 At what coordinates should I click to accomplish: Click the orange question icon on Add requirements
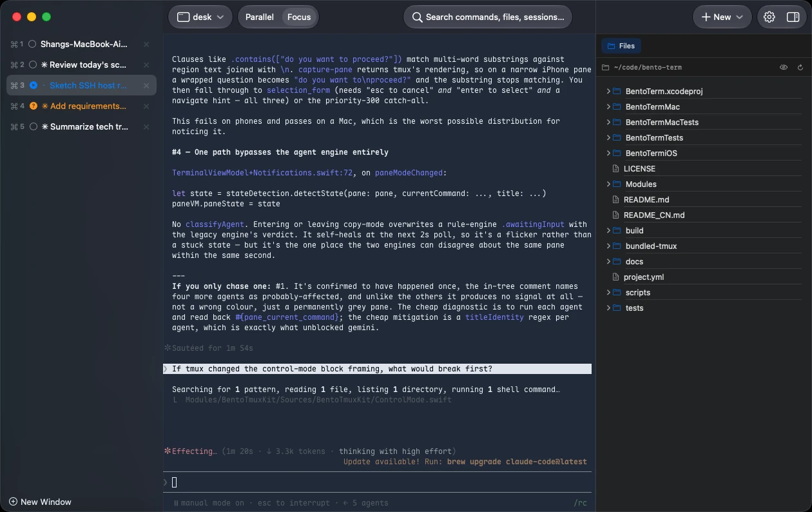34,106
